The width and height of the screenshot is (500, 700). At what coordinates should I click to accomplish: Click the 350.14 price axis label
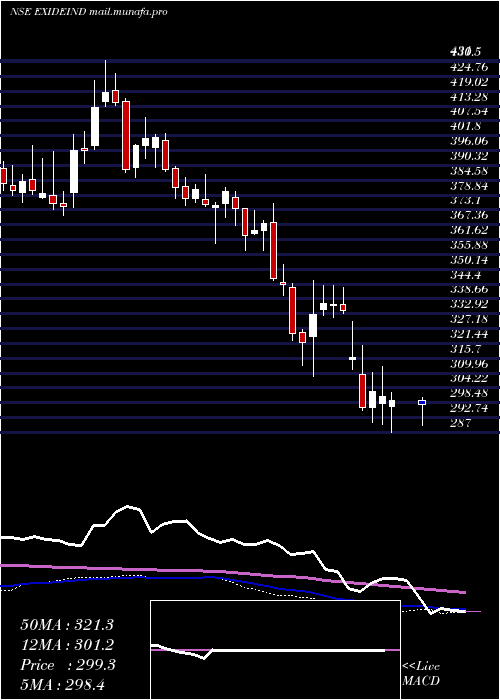[468, 260]
